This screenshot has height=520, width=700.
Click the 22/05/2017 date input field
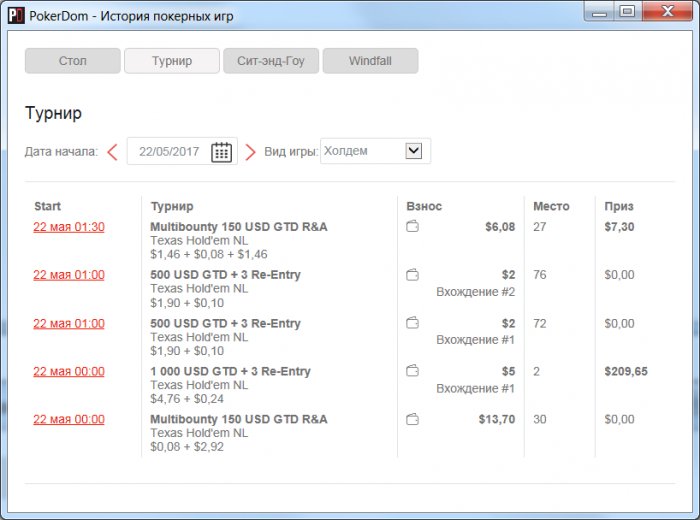tap(182, 151)
